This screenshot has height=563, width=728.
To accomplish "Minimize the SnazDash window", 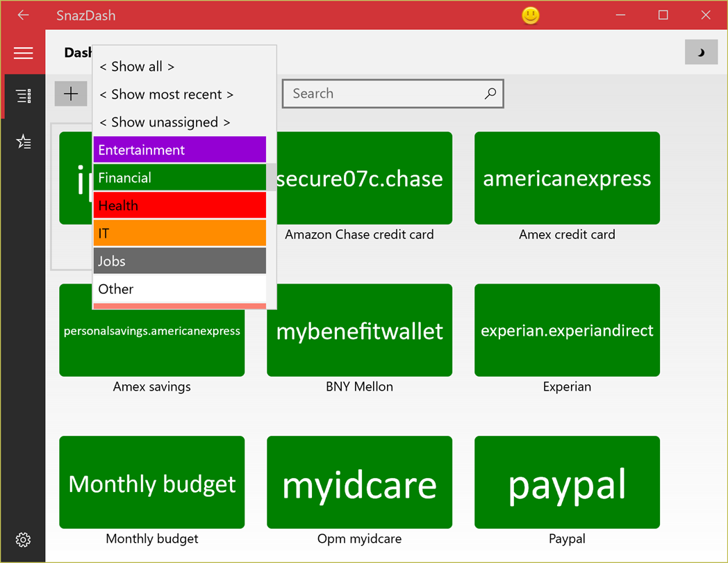I will (620, 15).
